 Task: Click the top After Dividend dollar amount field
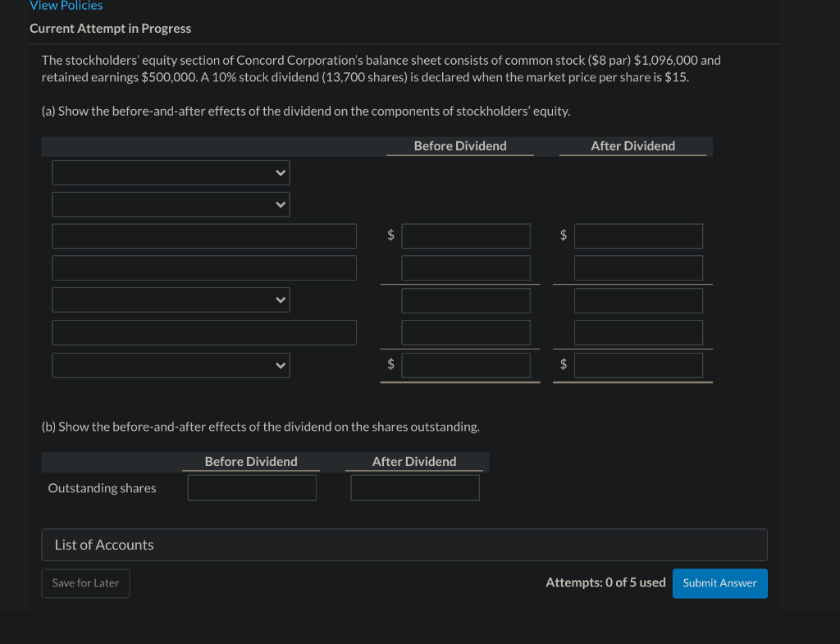pos(638,235)
